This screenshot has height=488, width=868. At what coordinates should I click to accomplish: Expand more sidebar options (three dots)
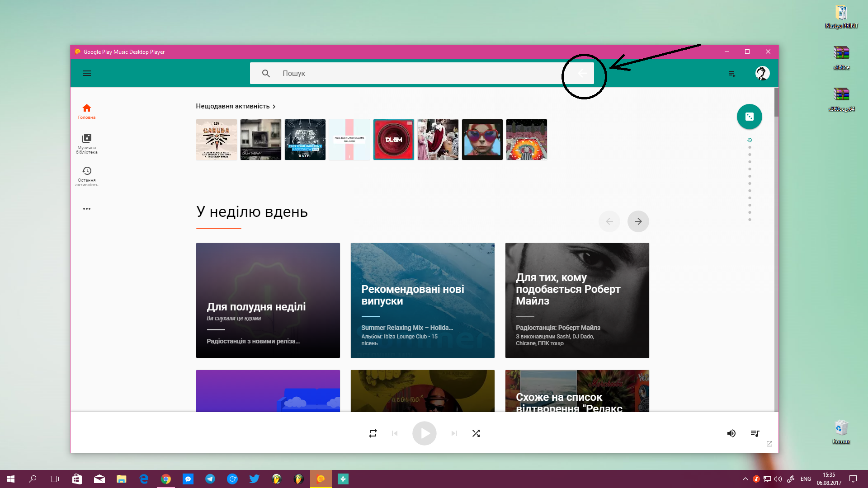coord(87,209)
